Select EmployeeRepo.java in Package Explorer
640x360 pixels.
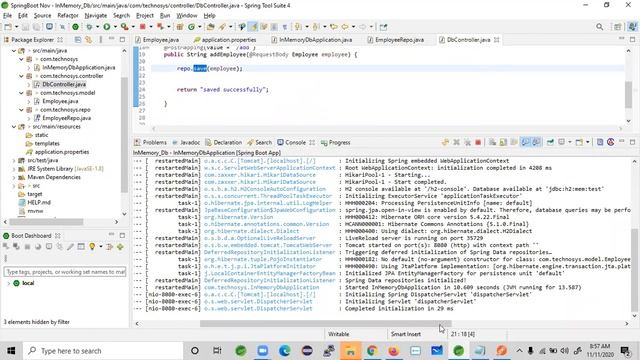(x=67, y=118)
